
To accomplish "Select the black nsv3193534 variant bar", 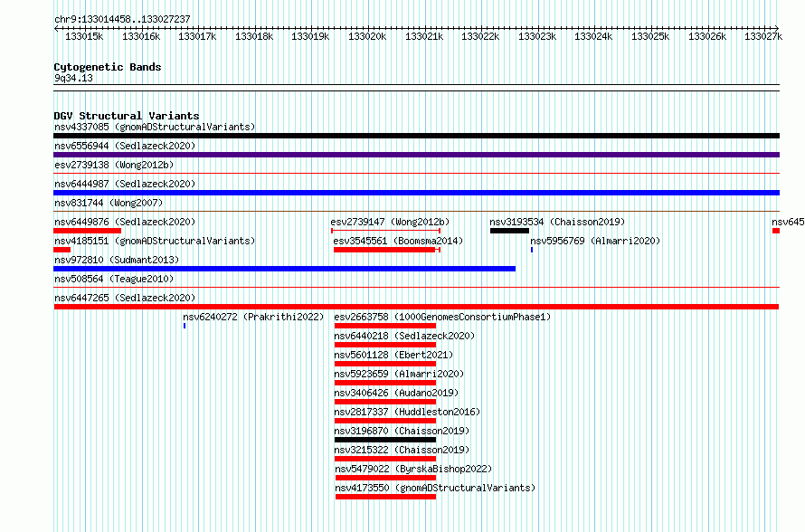I will [x=509, y=231].
